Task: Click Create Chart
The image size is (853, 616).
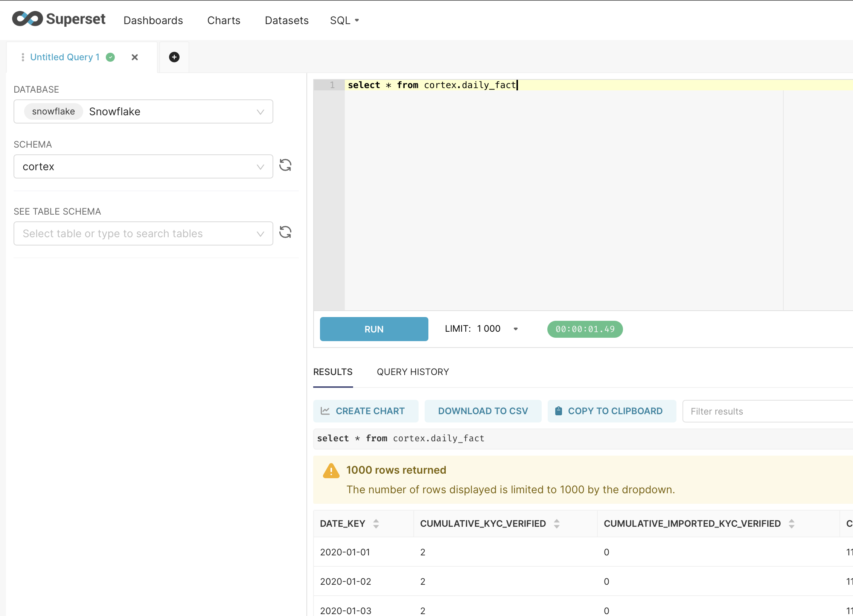Action: pos(366,411)
